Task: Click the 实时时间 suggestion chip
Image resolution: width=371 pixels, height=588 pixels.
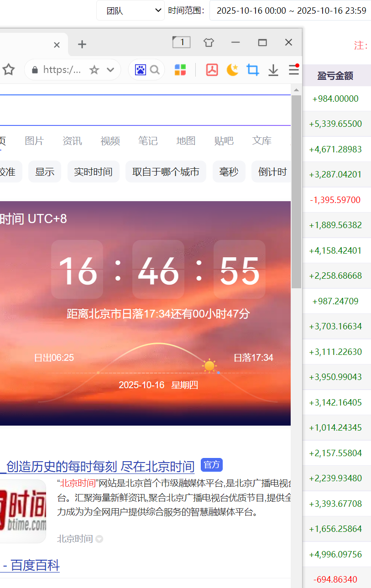Action: pyautogui.click(x=93, y=172)
